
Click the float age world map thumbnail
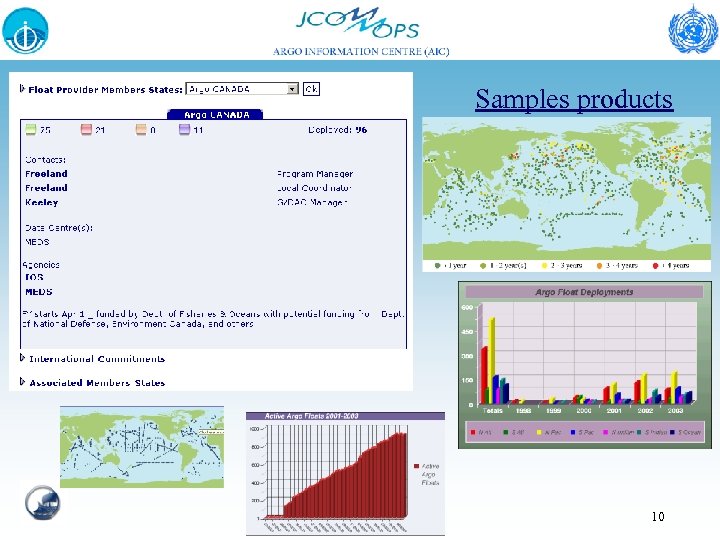point(567,194)
